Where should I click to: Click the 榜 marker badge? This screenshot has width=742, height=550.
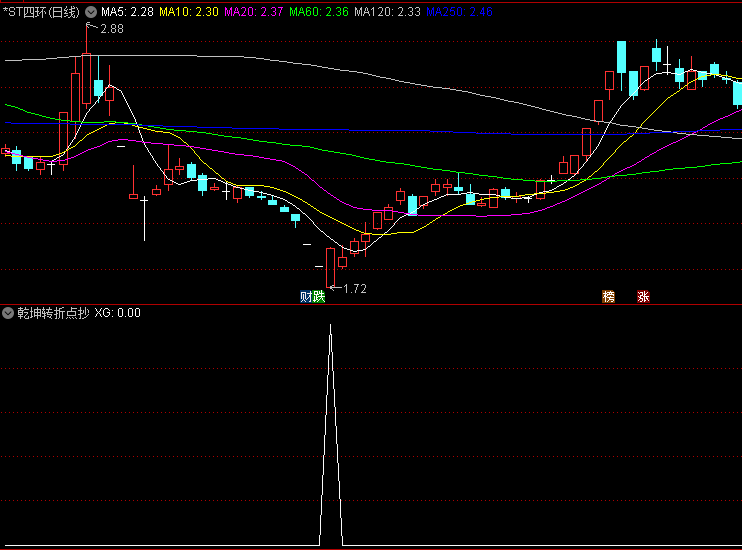point(608,297)
